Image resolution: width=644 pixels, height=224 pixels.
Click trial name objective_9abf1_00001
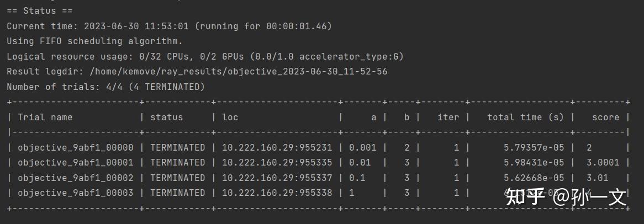(76, 163)
